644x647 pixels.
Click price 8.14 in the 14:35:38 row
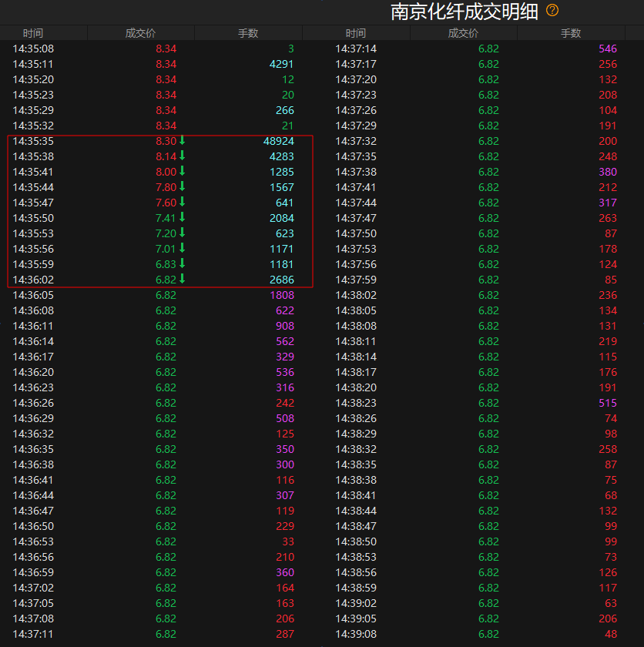coord(166,156)
